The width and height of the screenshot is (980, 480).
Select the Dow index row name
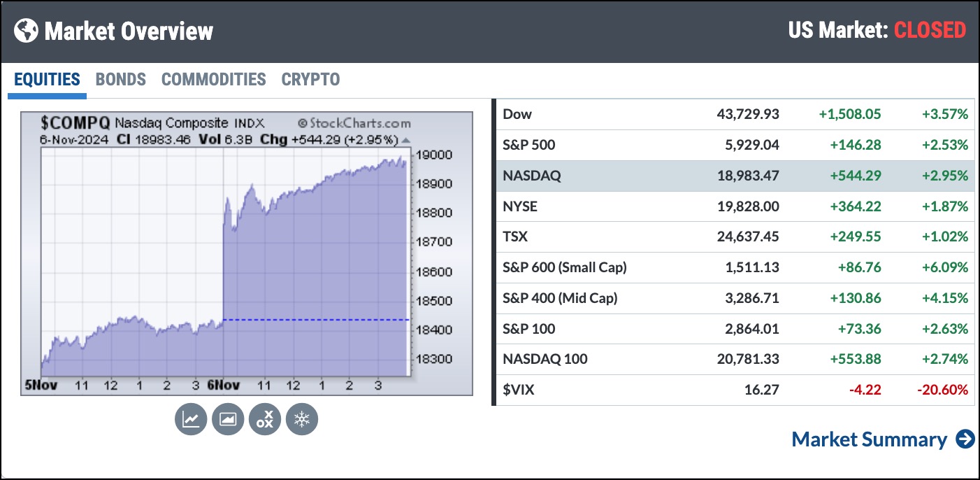(517, 114)
